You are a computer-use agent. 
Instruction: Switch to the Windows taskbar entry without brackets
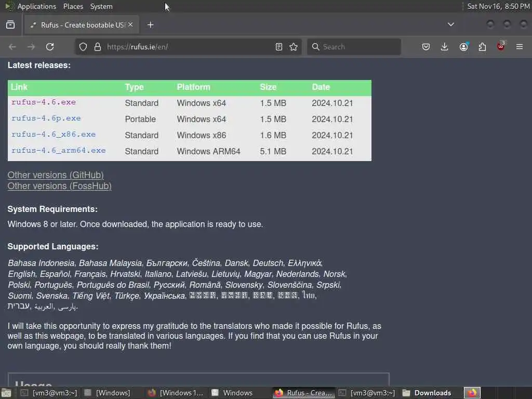tap(233, 393)
